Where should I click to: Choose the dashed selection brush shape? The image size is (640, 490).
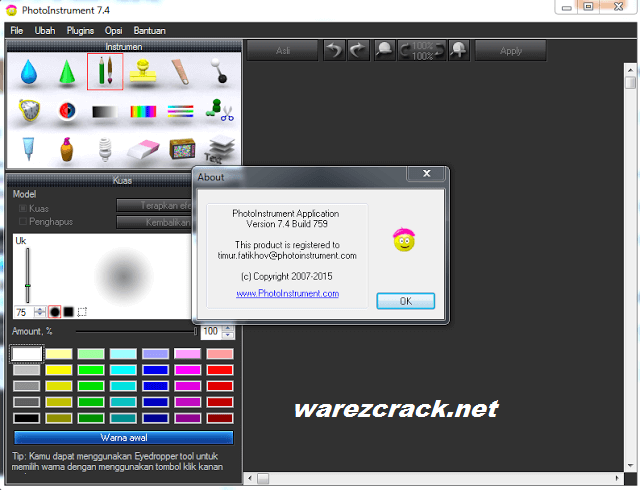point(82,312)
